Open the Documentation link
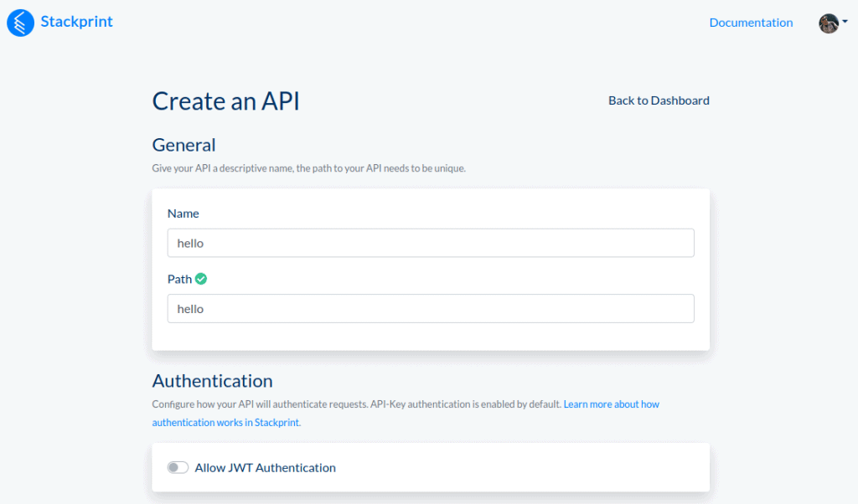Viewport: 858px width, 504px height. 751,23
